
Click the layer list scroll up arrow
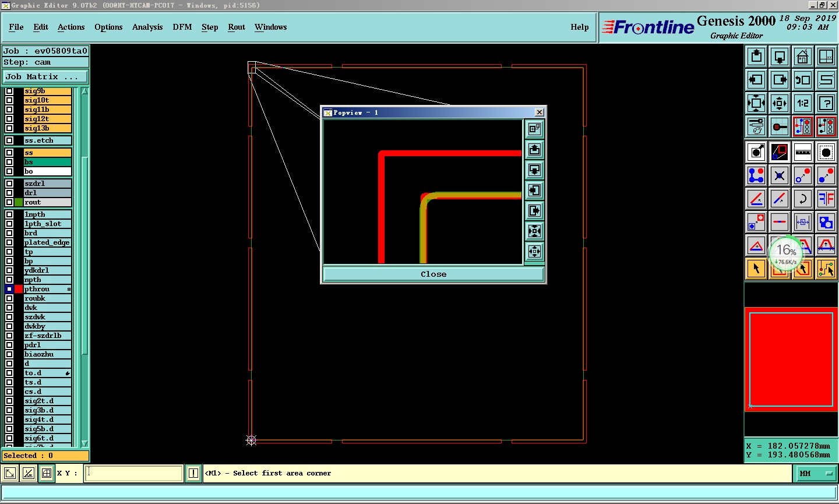click(84, 91)
